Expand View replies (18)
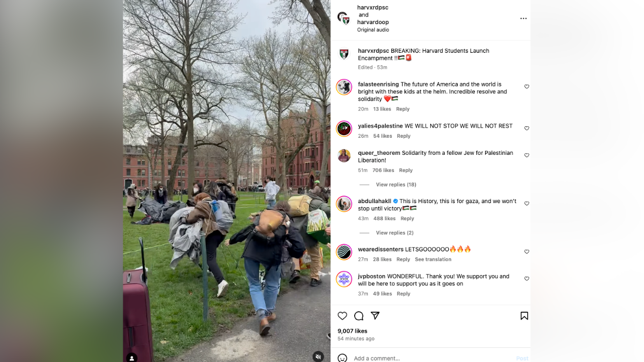The image size is (644, 362). click(x=396, y=185)
